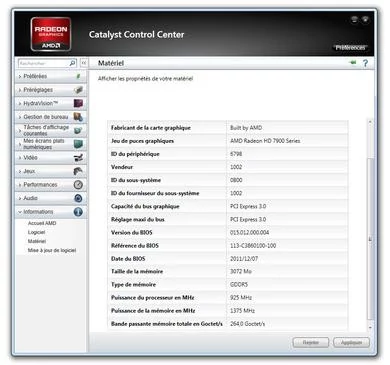The image size is (390, 365).
Task: Open the Préférences menu
Action: (x=350, y=48)
